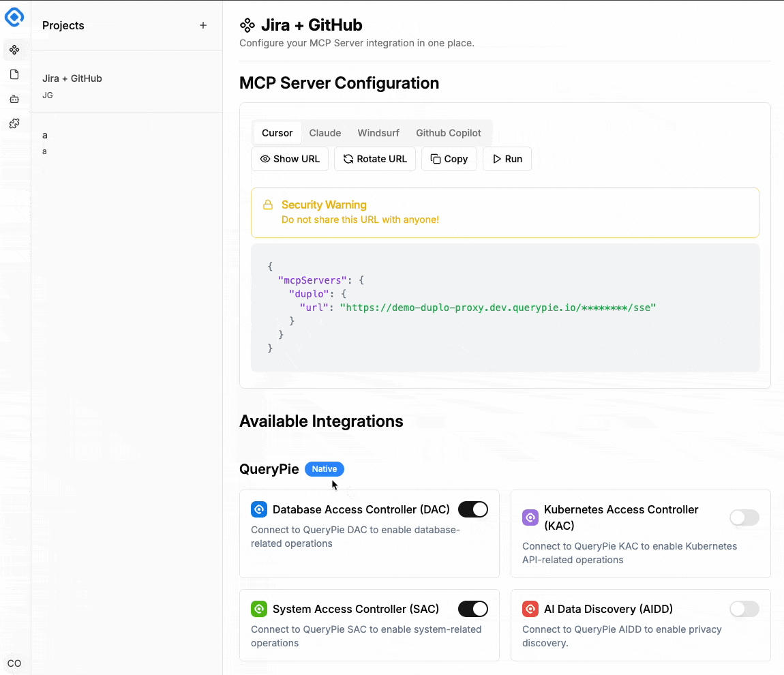784x675 pixels.
Task: Open the integrations grid icon in sidebar
Action: pyautogui.click(x=14, y=50)
